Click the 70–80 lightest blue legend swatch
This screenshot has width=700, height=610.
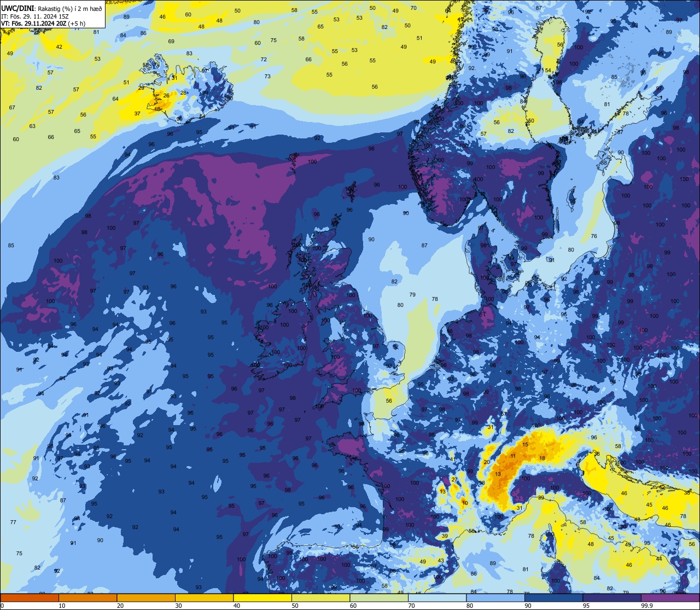(437, 597)
